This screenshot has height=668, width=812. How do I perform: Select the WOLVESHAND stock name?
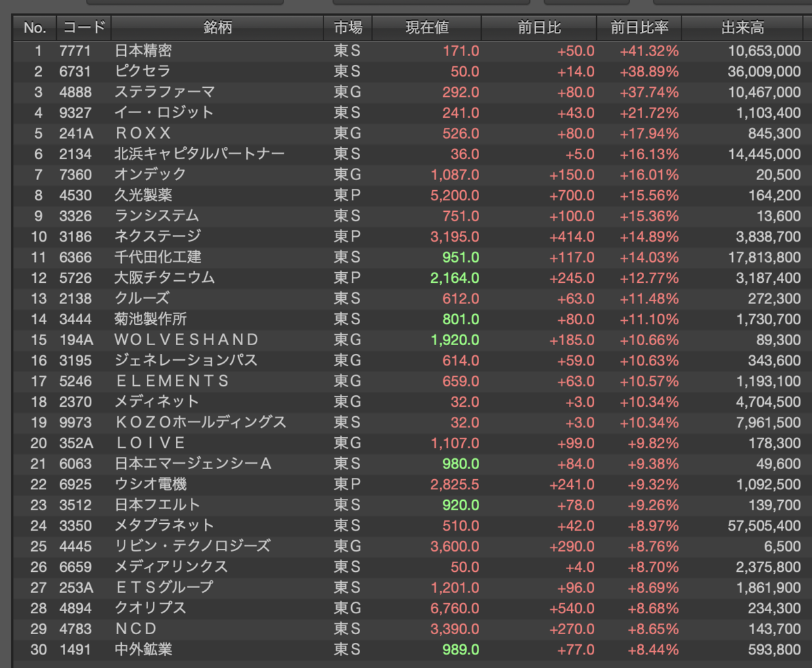click(x=187, y=340)
